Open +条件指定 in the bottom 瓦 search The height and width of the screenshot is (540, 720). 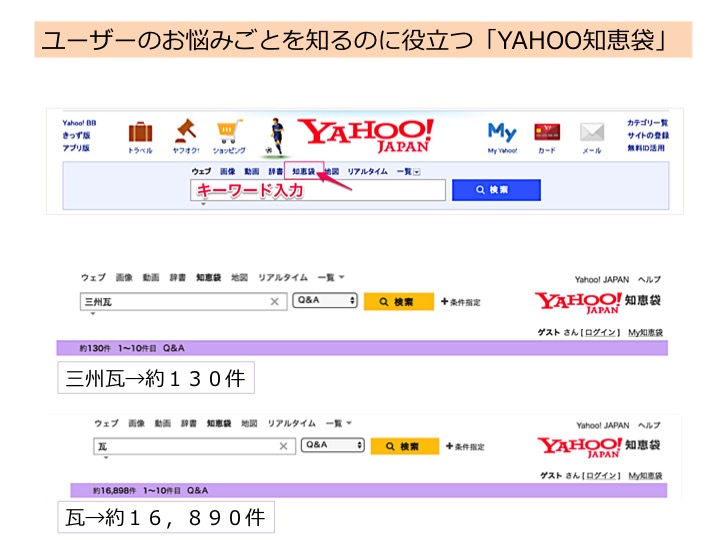[465, 446]
